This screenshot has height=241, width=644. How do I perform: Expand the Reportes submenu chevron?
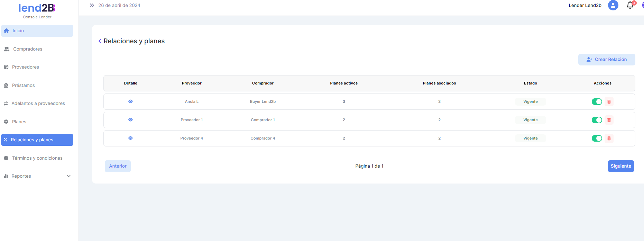tap(68, 176)
